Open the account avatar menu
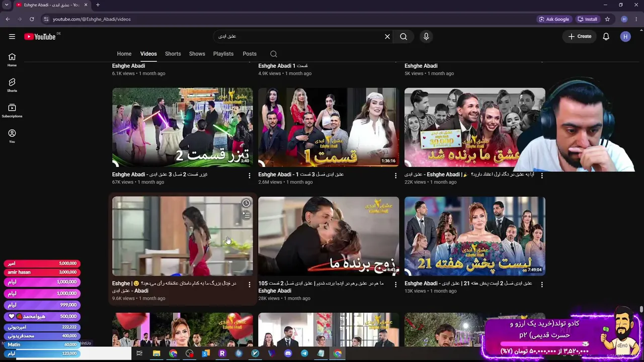644x362 pixels. pos(625,36)
